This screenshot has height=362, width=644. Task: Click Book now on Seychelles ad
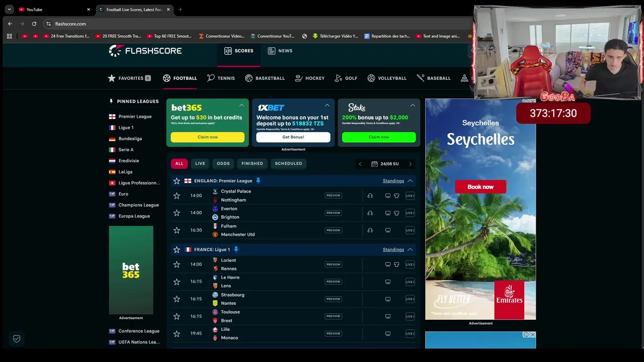[x=480, y=187]
